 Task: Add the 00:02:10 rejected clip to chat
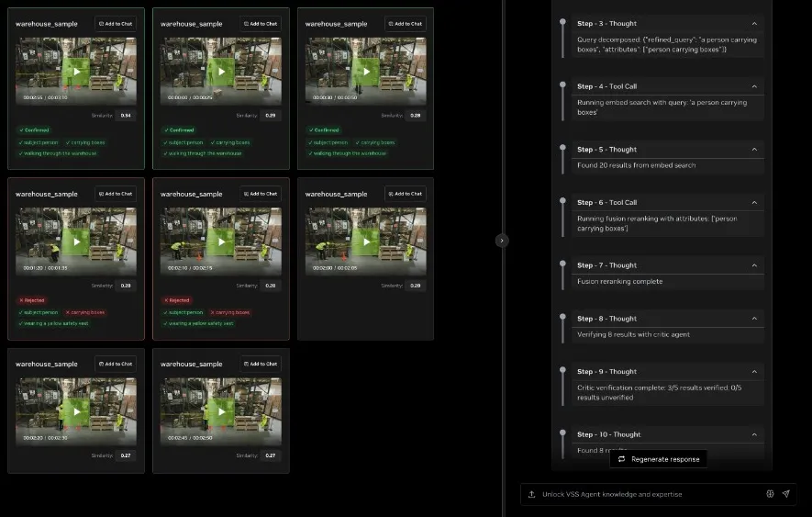point(261,194)
